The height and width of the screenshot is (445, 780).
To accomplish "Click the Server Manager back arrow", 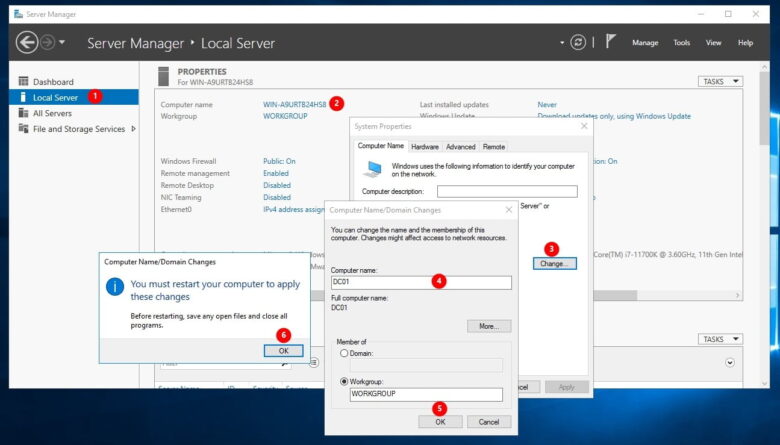I will click(x=27, y=42).
